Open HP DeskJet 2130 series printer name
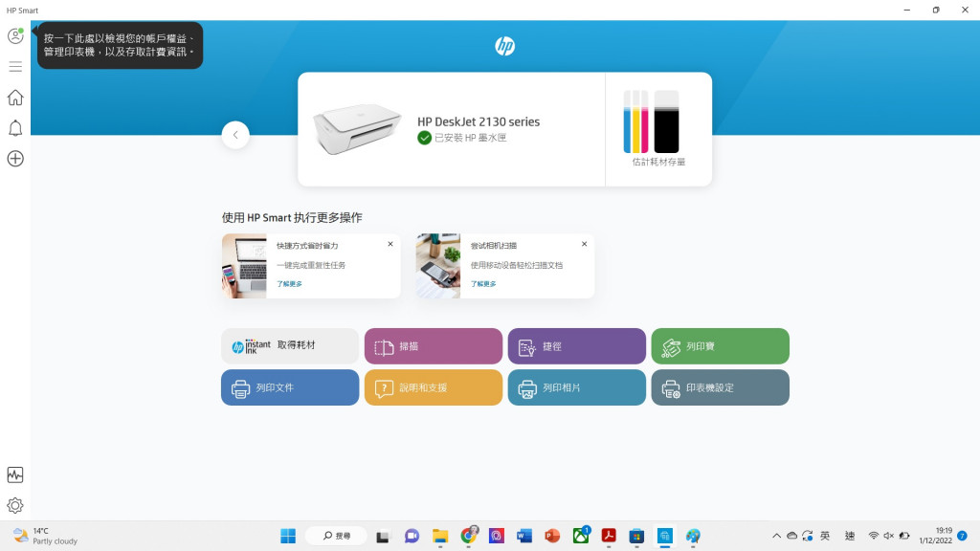Viewport: 980px width, 551px height. click(x=479, y=121)
